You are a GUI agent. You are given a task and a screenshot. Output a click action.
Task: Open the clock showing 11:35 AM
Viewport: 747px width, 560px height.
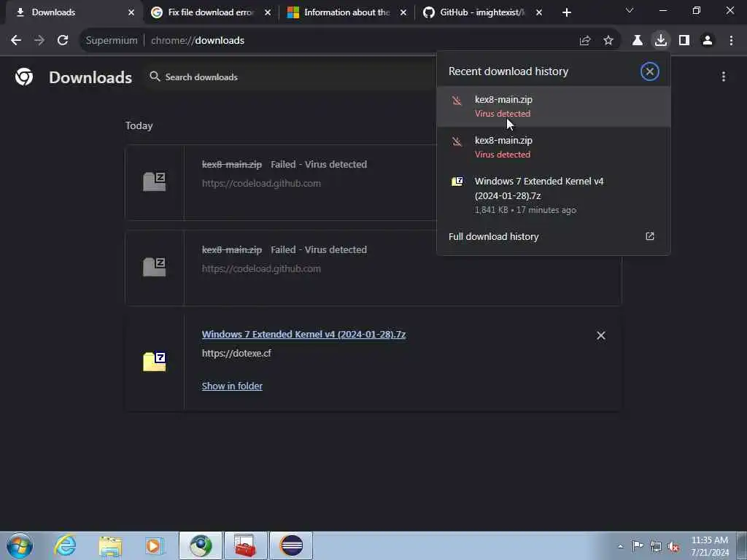click(710, 545)
